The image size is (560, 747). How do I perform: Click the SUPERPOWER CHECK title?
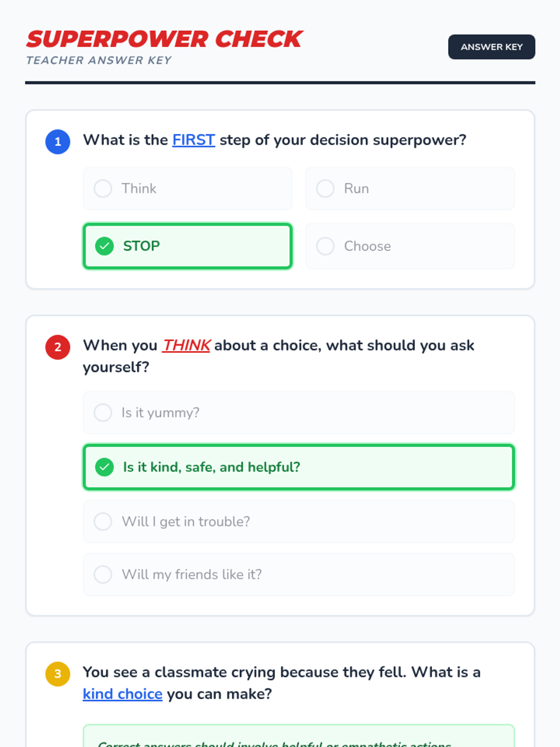[164, 39]
